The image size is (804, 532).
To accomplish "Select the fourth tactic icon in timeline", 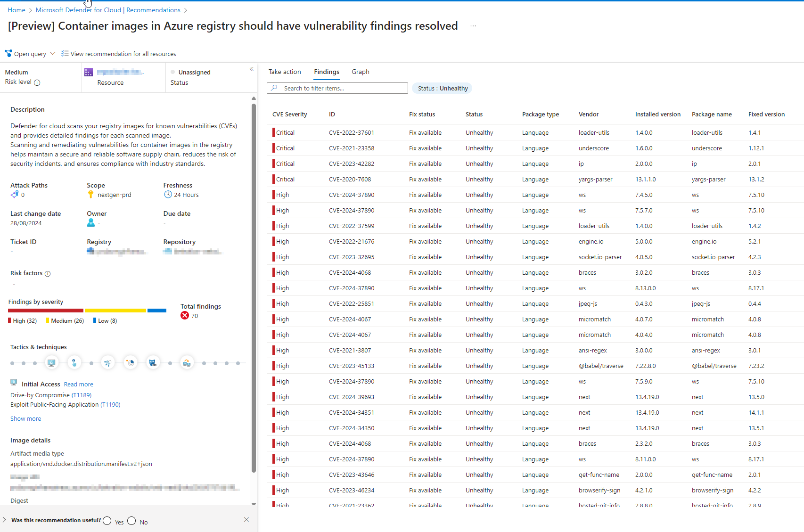I will pos(131,363).
